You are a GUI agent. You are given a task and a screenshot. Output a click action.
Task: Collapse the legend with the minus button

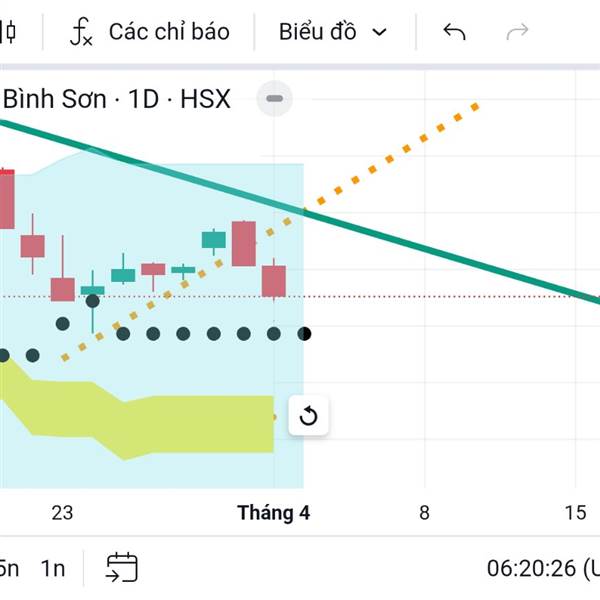pyautogui.click(x=275, y=99)
